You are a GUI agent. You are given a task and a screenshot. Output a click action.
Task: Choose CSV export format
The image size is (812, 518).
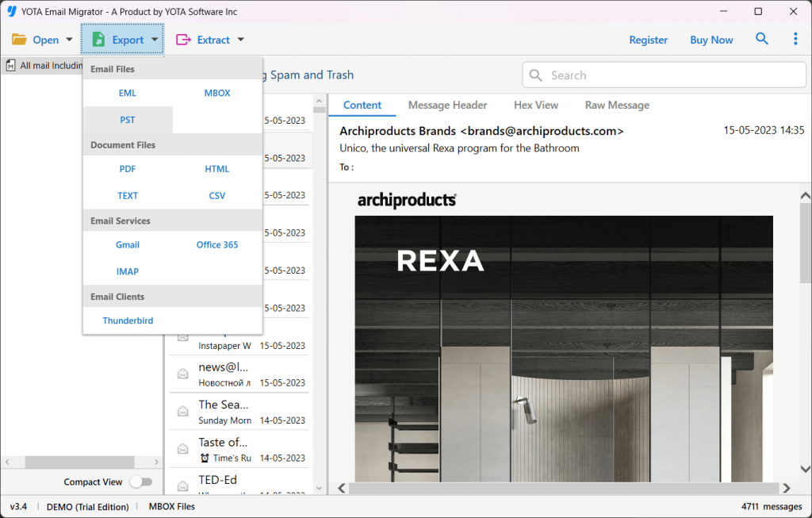pos(217,196)
